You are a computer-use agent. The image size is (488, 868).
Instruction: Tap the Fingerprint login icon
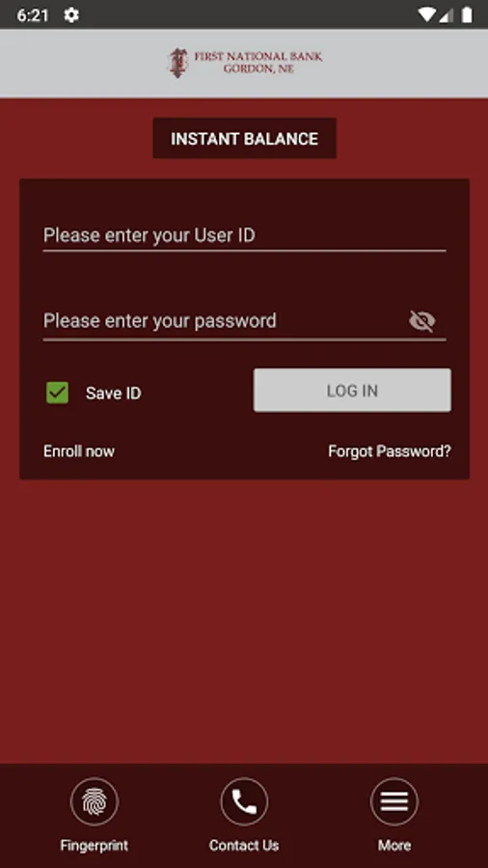click(x=95, y=801)
